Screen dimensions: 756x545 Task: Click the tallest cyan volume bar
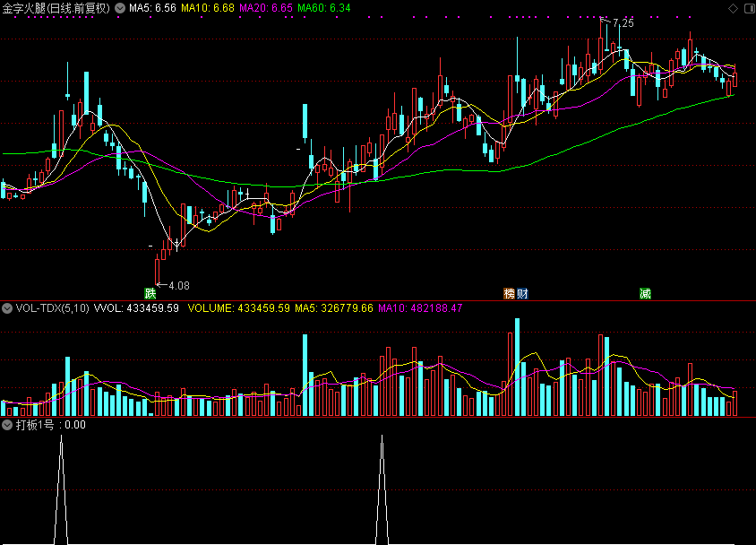518,367
